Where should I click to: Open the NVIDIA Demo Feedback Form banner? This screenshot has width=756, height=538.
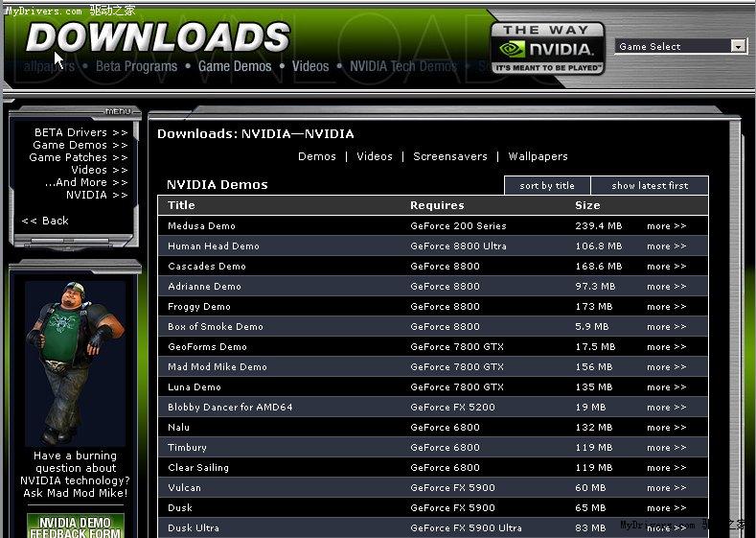click(x=75, y=526)
